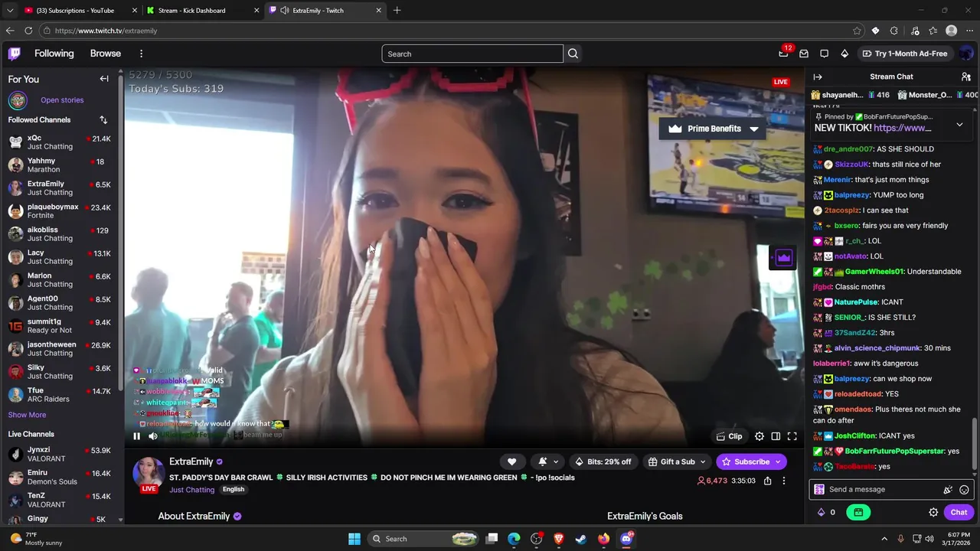Open the Twitch home logo

pos(15,54)
